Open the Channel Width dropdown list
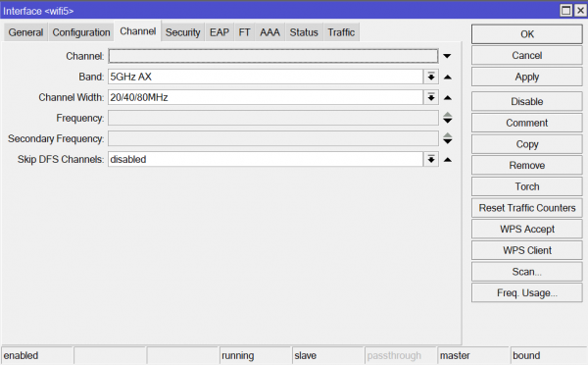The height and width of the screenshot is (365, 588). [431, 97]
